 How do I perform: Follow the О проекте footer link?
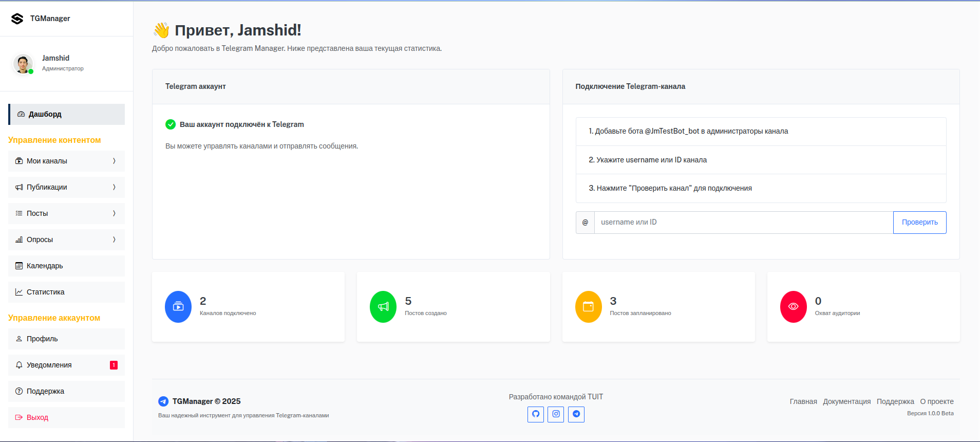pyautogui.click(x=937, y=401)
